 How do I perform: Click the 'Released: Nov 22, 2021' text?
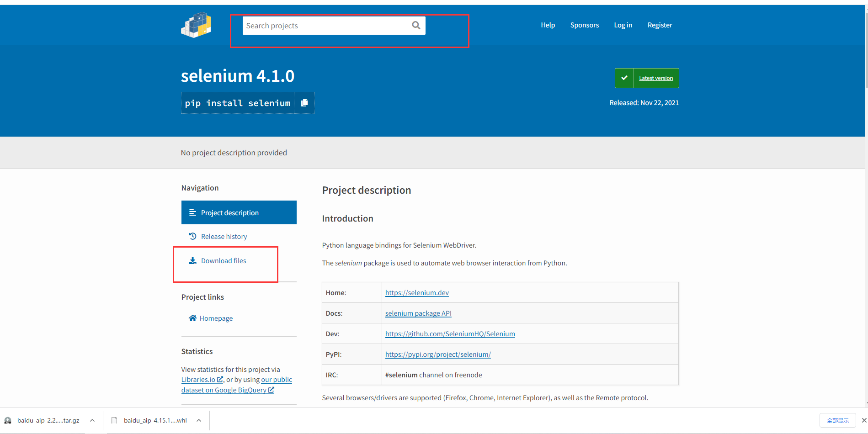coord(644,102)
